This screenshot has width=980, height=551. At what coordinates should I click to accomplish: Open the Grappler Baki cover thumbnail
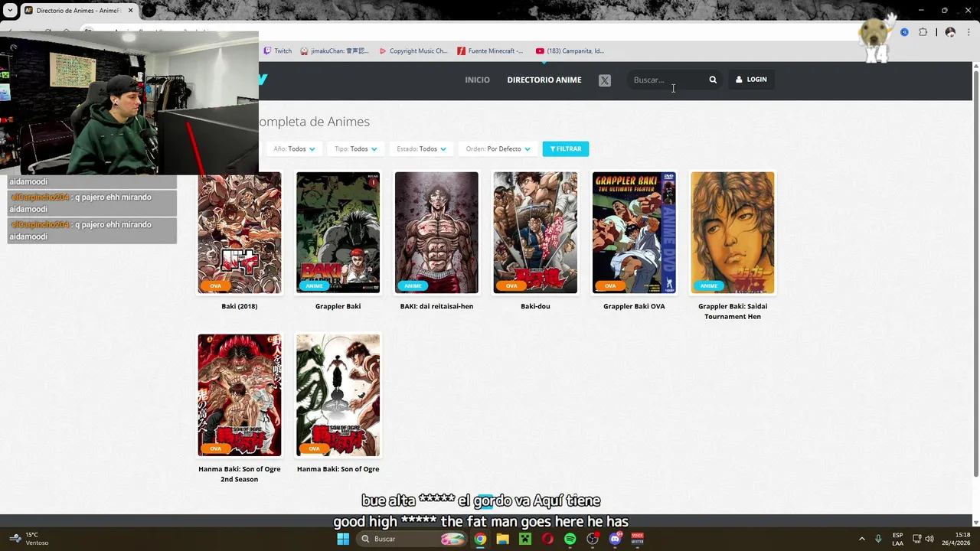(x=338, y=233)
